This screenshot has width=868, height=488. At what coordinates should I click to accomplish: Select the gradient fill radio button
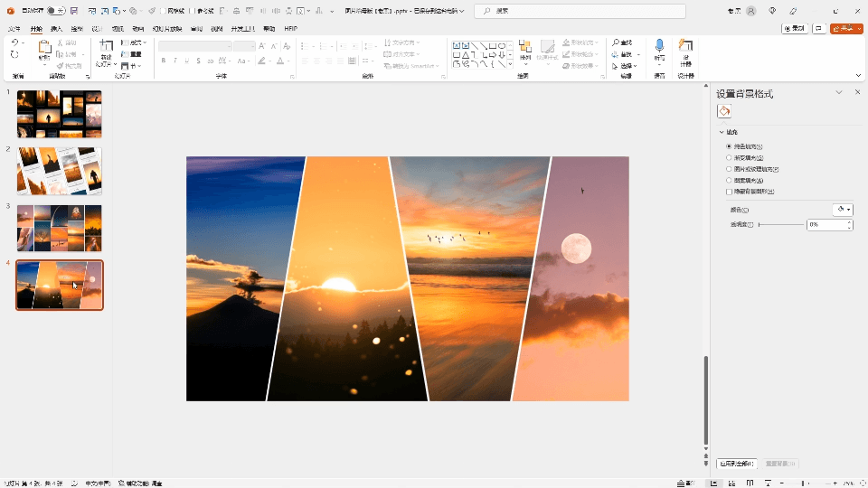pyautogui.click(x=729, y=157)
